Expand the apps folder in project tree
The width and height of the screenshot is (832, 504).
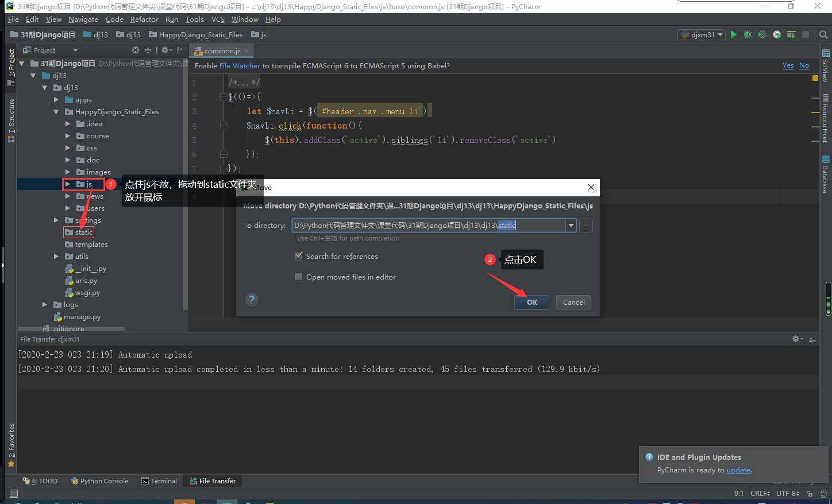pyautogui.click(x=56, y=99)
